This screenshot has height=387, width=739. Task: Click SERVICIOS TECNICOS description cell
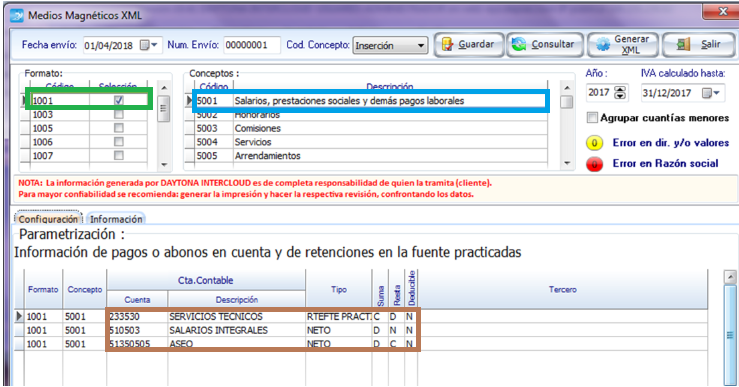point(237,316)
